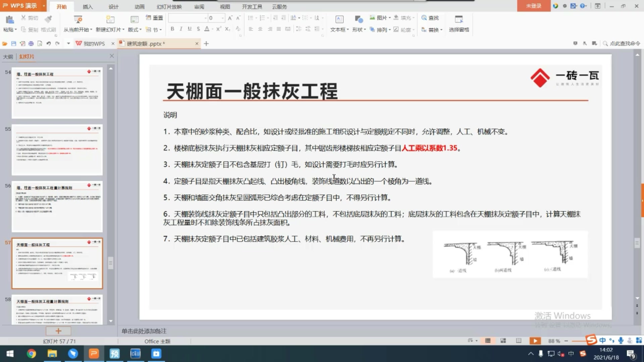Toggle bold formatting on selected text
This screenshot has width=644, height=362.
click(172, 29)
